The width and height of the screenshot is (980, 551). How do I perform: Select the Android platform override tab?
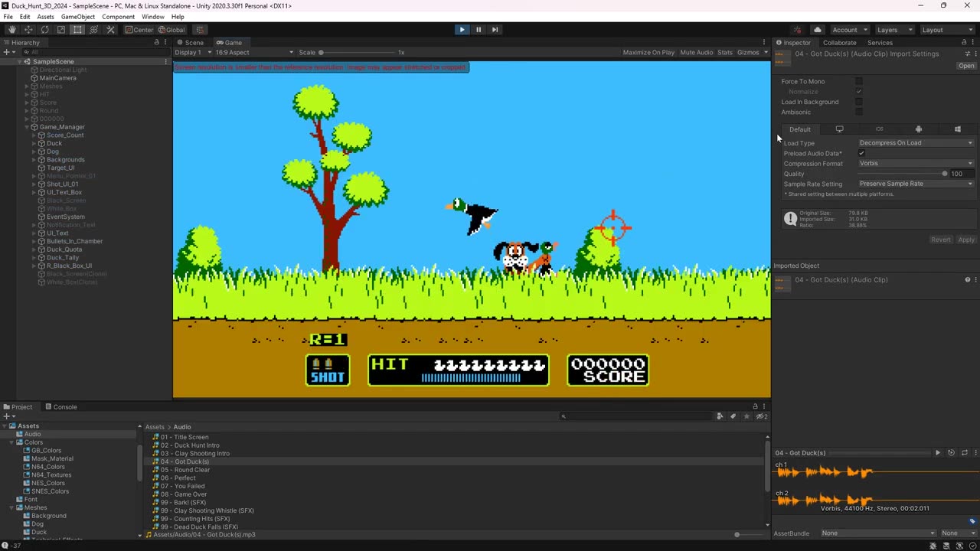[x=919, y=129]
